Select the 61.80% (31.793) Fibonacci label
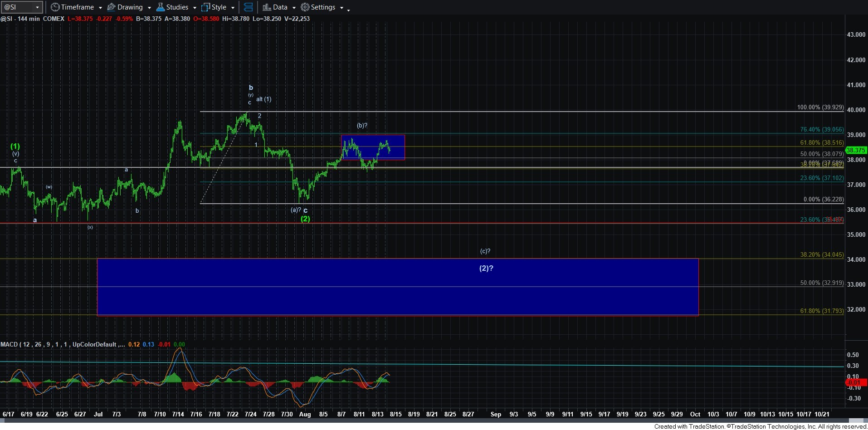The width and height of the screenshot is (868, 430). tap(822, 311)
